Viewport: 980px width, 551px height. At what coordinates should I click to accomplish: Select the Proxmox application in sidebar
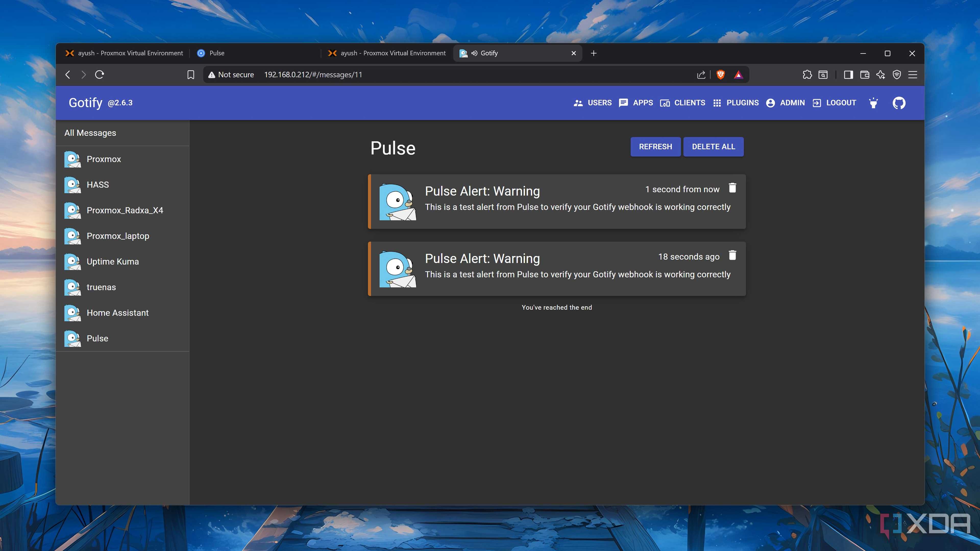click(122, 159)
